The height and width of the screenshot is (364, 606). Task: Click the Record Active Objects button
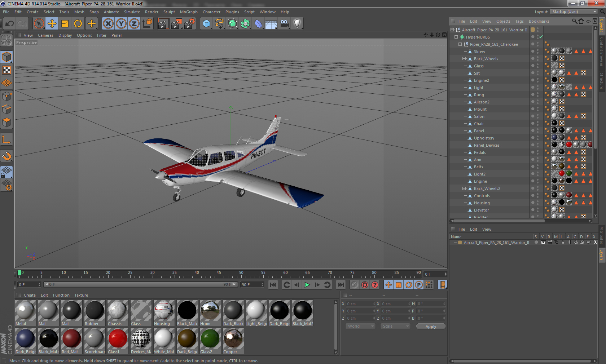pyautogui.click(x=355, y=285)
